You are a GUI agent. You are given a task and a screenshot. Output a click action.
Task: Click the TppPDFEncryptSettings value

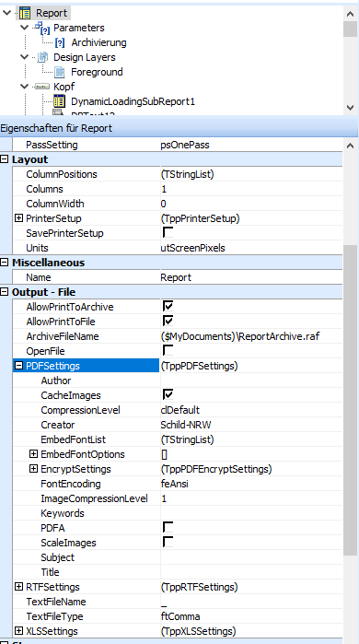216,469
